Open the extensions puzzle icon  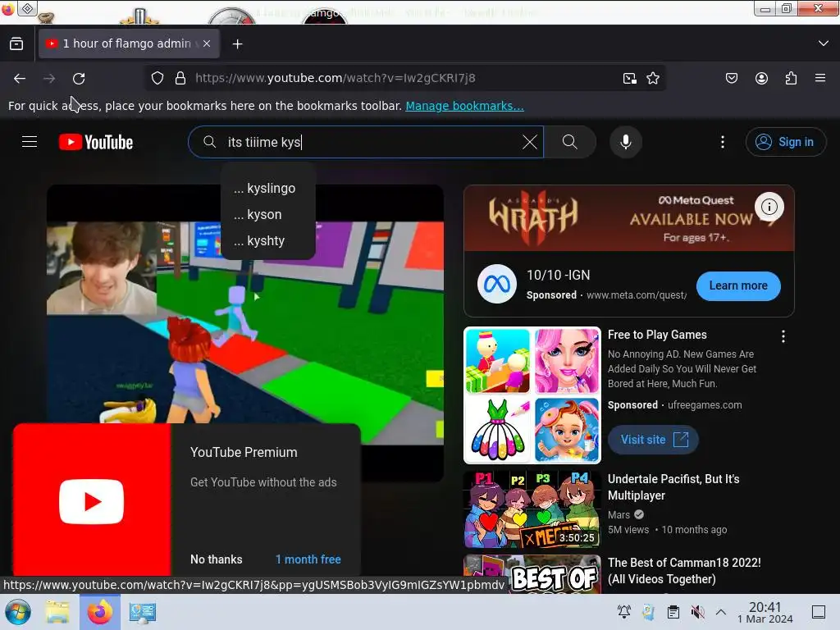coord(791,78)
